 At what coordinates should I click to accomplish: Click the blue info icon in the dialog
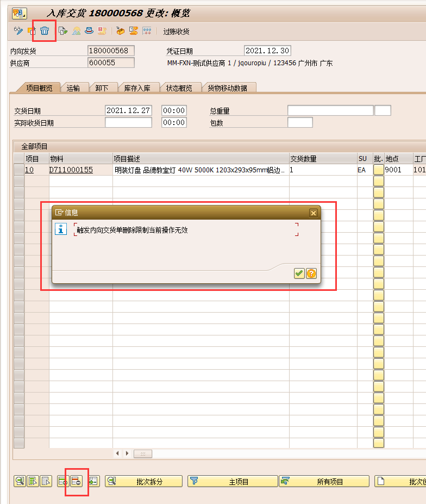(61, 229)
